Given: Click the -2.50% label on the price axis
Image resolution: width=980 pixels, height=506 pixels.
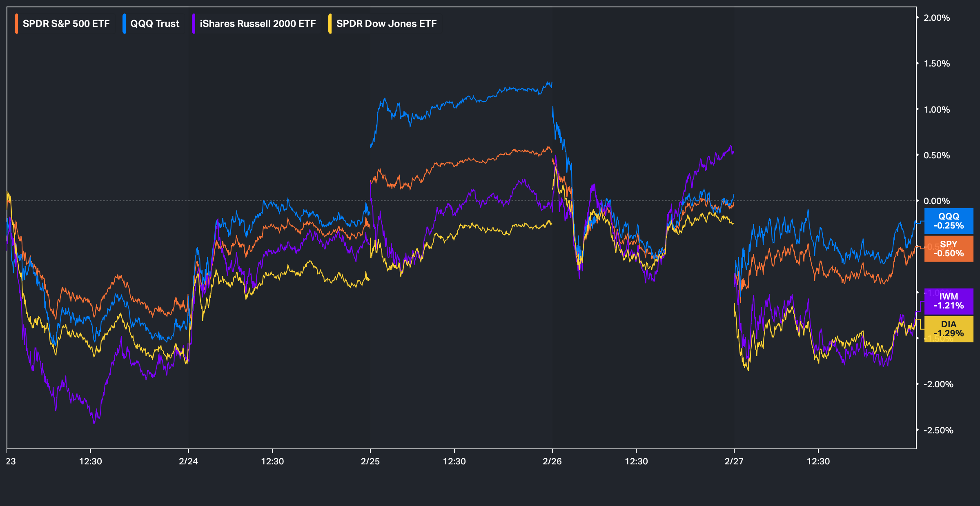Looking at the screenshot, I should click(x=938, y=430).
